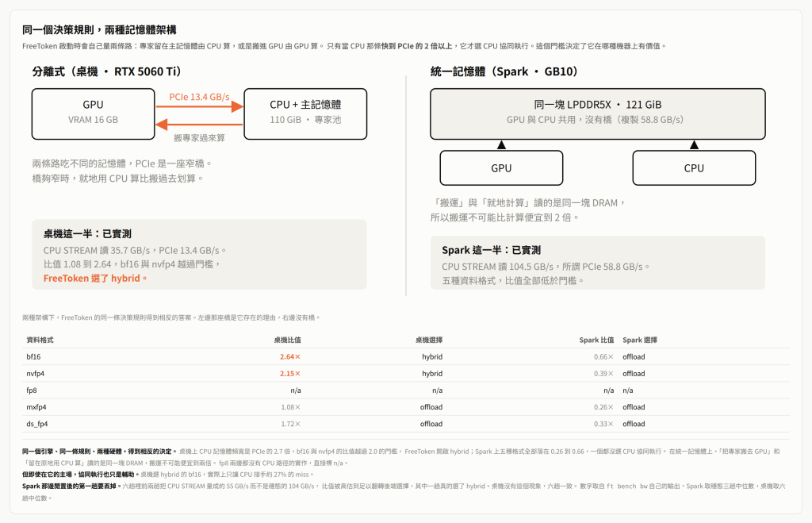
Task: Select the heading 統一記憶體（Spark · GB10）
Action: pos(505,71)
